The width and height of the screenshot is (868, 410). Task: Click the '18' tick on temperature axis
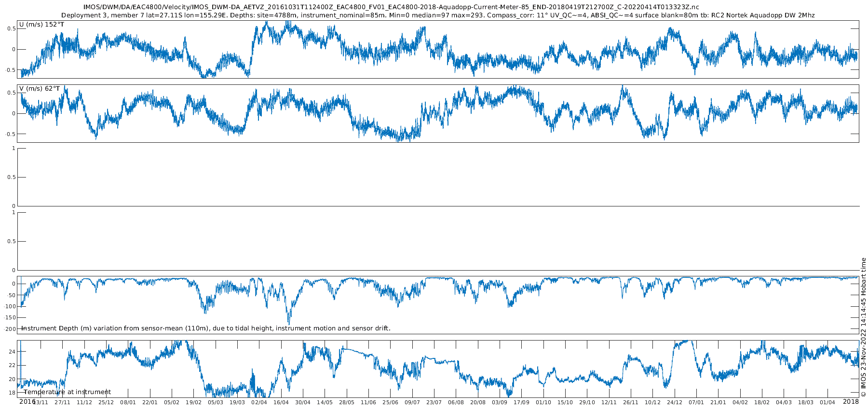[x=12, y=393]
